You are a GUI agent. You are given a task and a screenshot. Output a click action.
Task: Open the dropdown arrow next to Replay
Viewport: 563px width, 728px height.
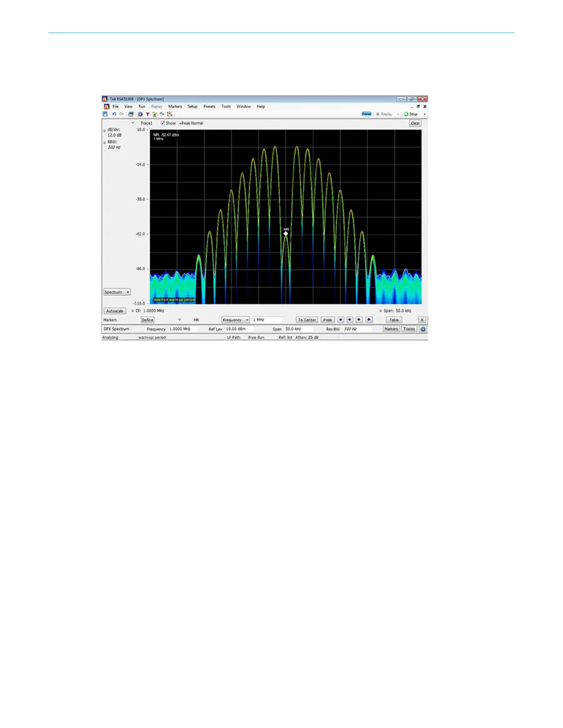pyautogui.click(x=398, y=114)
